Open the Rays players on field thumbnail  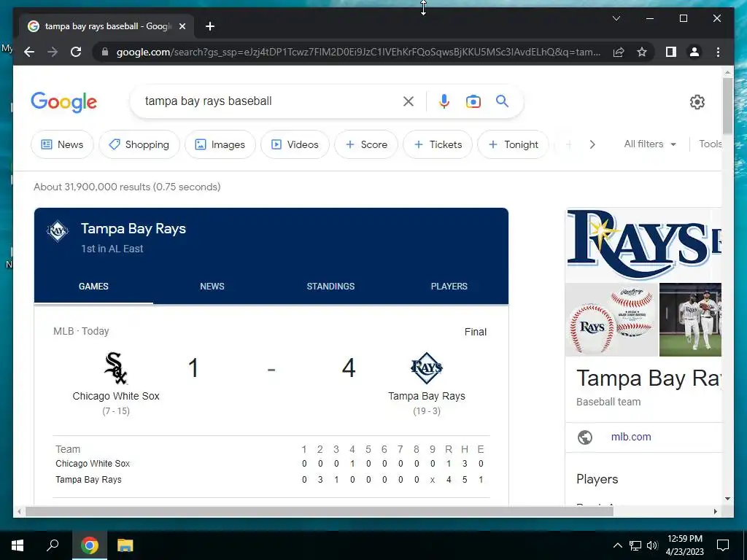(x=690, y=320)
